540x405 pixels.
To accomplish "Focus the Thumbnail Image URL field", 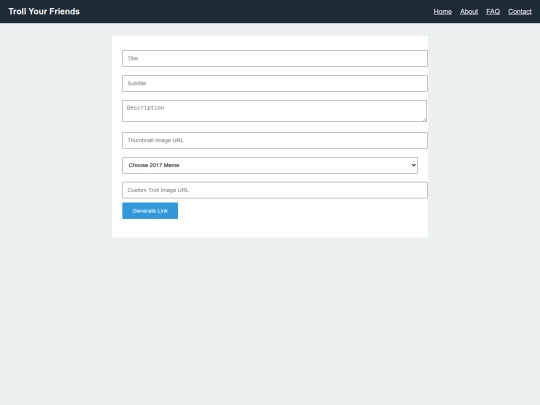I will 275,141.
